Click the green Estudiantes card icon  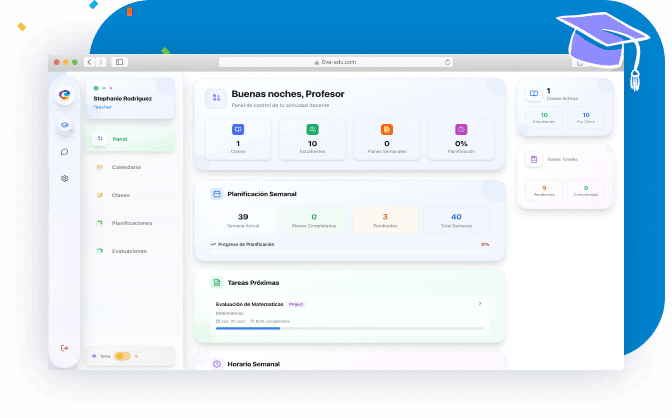(312, 130)
